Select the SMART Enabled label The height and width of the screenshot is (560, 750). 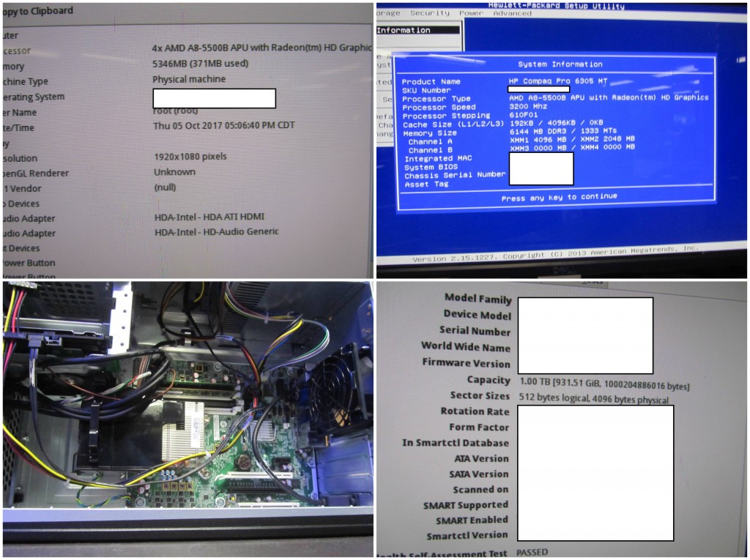(472, 520)
